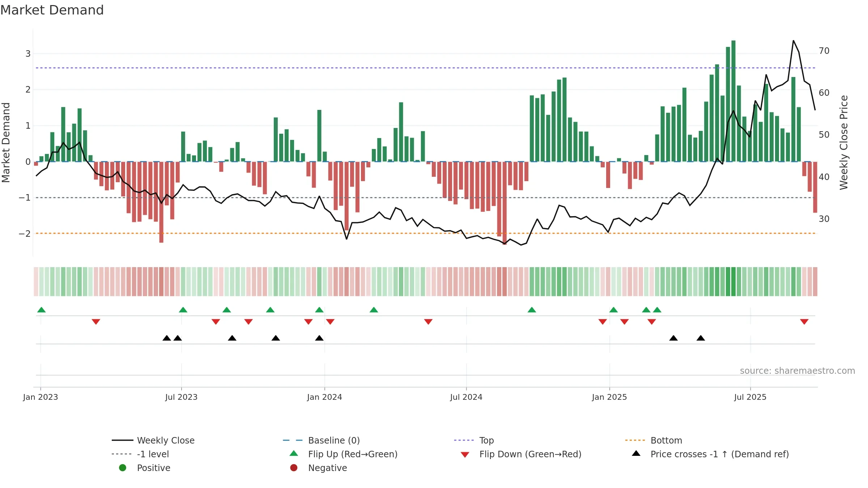Toggle the Weekly Close legend entry
868x488 pixels.
[153, 440]
